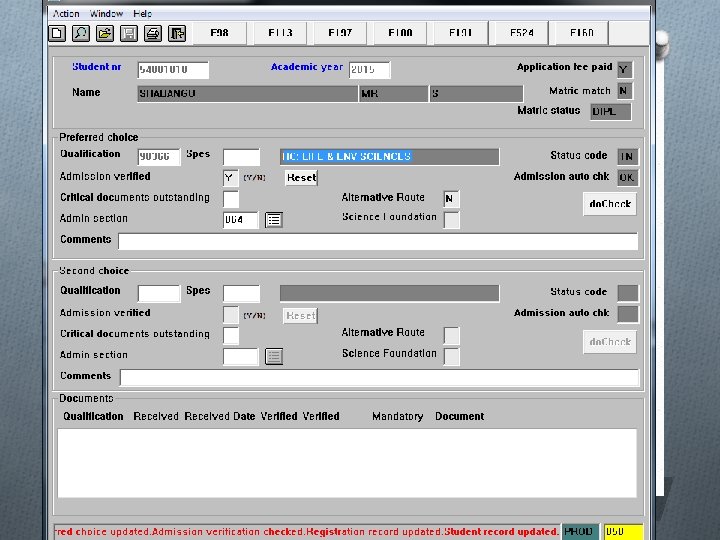Click the empty Documents list area

click(x=347, y=463)
